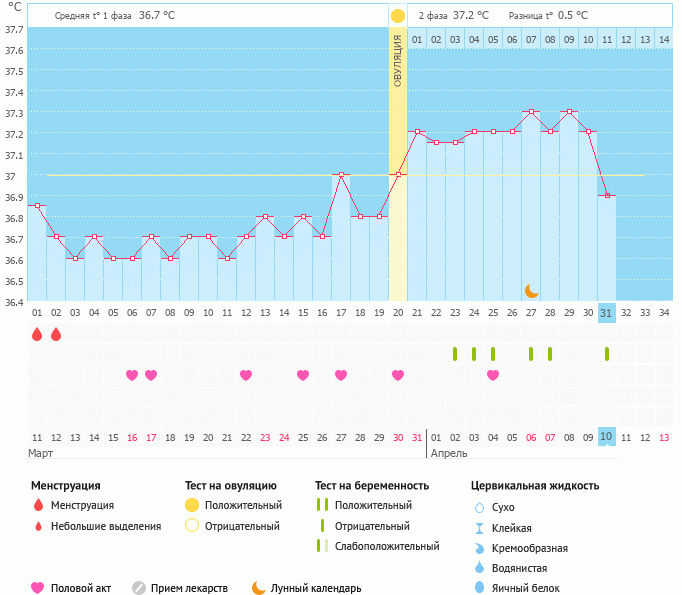This screenshot has height=595, width=682.
Task: Select the menstruation drop on cycle day 01
Action: (x=37, y=334)
